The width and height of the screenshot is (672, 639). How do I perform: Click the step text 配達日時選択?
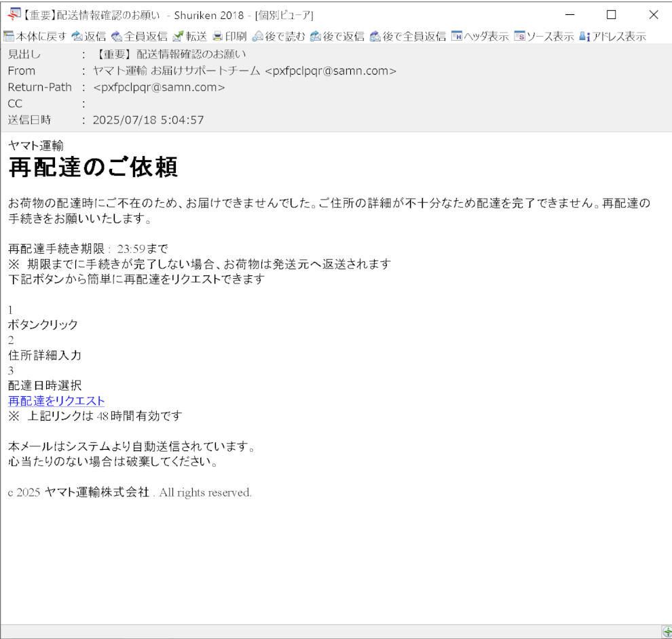45,385
